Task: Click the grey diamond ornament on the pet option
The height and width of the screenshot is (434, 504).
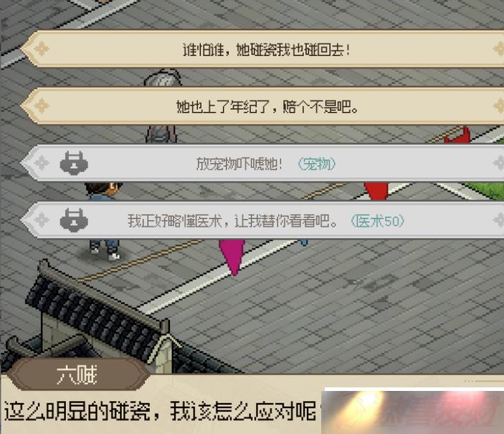Action: (x=42, y=163)
